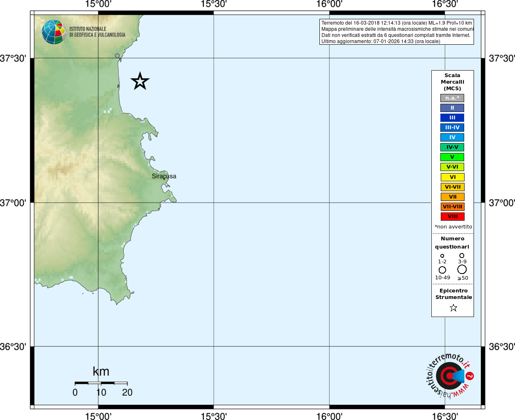
Task: Click the gray questionnaire dot near Catania coast
Action: click(117, 56)
